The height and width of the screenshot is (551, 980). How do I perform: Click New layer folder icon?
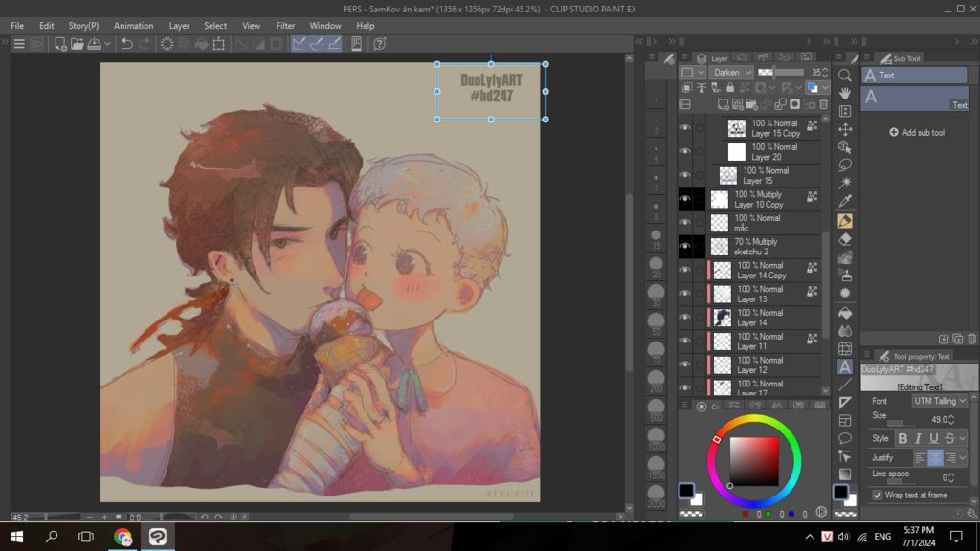pyautogui.click(x=752, y=104)
